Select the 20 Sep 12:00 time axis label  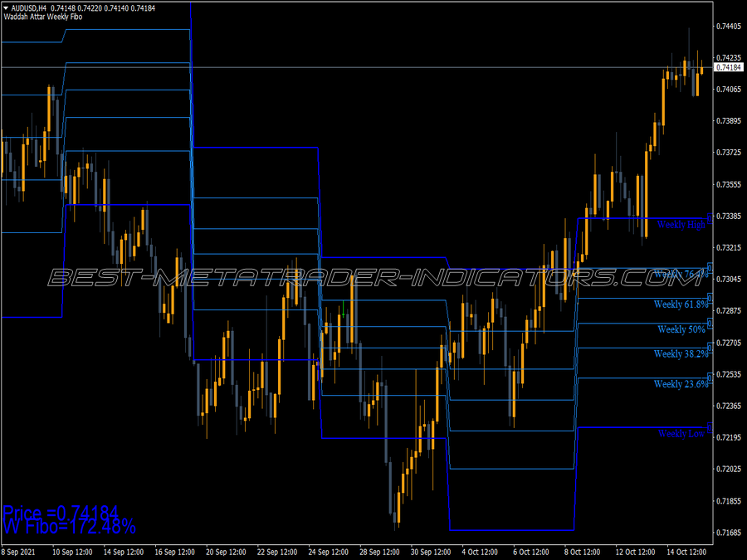coord(226,552)
